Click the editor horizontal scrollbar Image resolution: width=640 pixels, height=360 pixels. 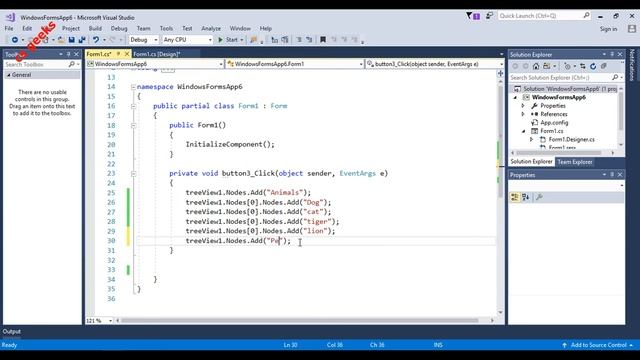[300, 321]
